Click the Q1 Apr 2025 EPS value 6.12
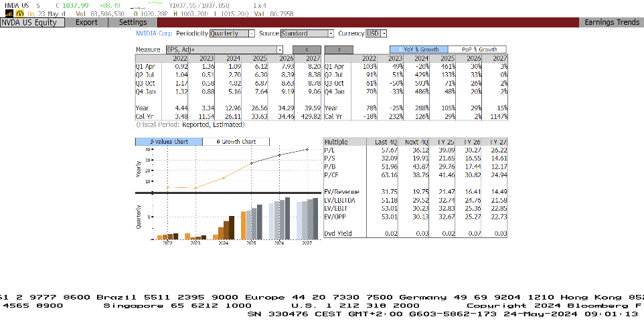Image resolution: width=644 pixels, height=329 pixels. (261, 66)
